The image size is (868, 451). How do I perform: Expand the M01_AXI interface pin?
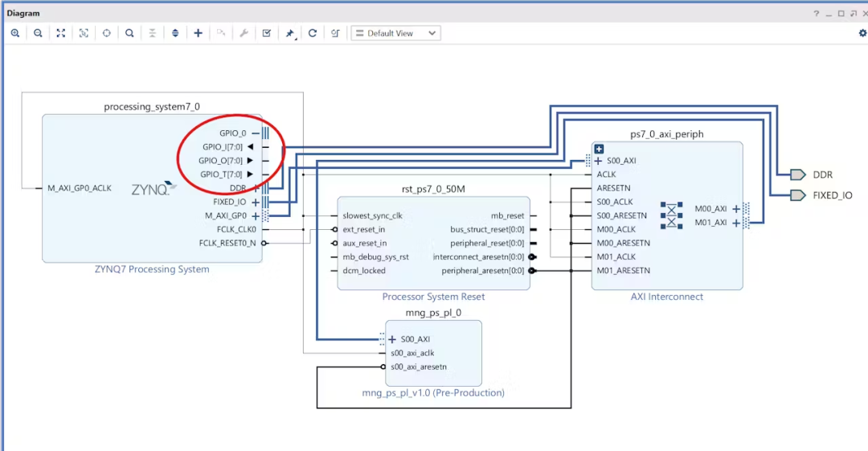[x=735, y=223]
